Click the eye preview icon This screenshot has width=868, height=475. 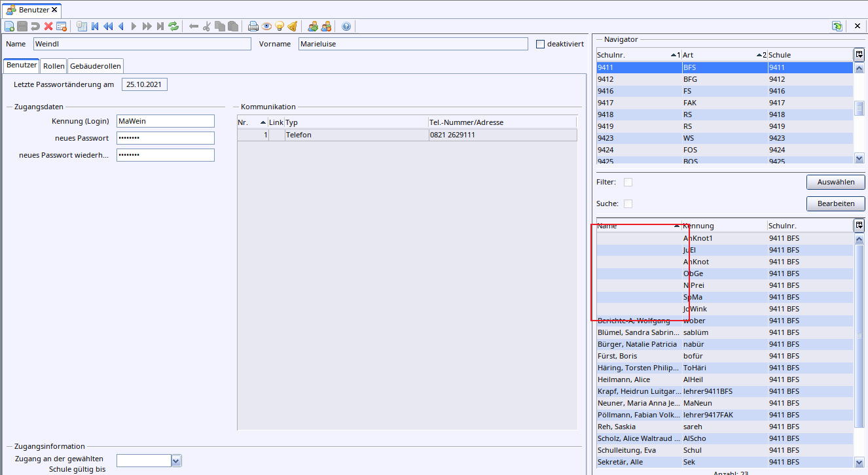[266, 26]
